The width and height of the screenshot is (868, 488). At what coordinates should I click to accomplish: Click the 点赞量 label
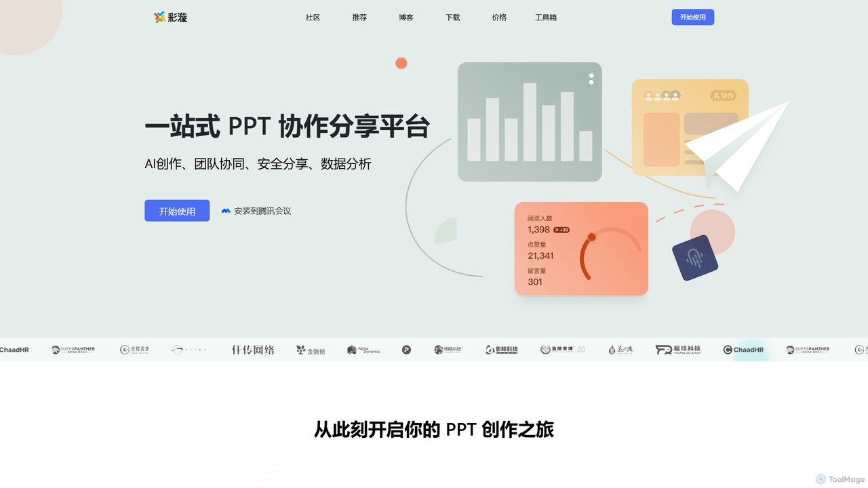tap(536, 245)
